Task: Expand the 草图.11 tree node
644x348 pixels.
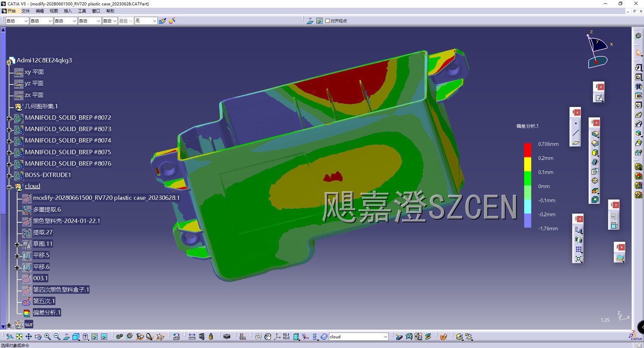Action: tap(17, 244)
